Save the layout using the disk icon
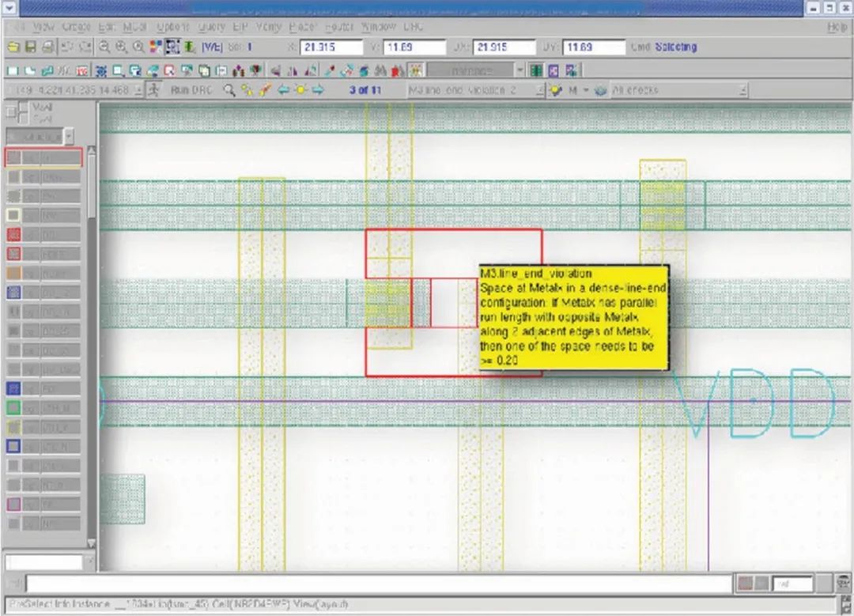 [31, 47]
